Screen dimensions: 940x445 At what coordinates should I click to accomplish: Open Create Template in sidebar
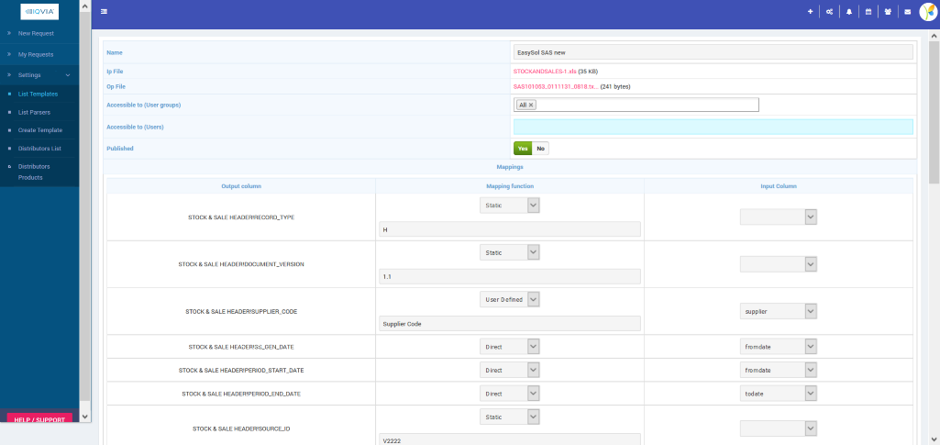(40, 130)
